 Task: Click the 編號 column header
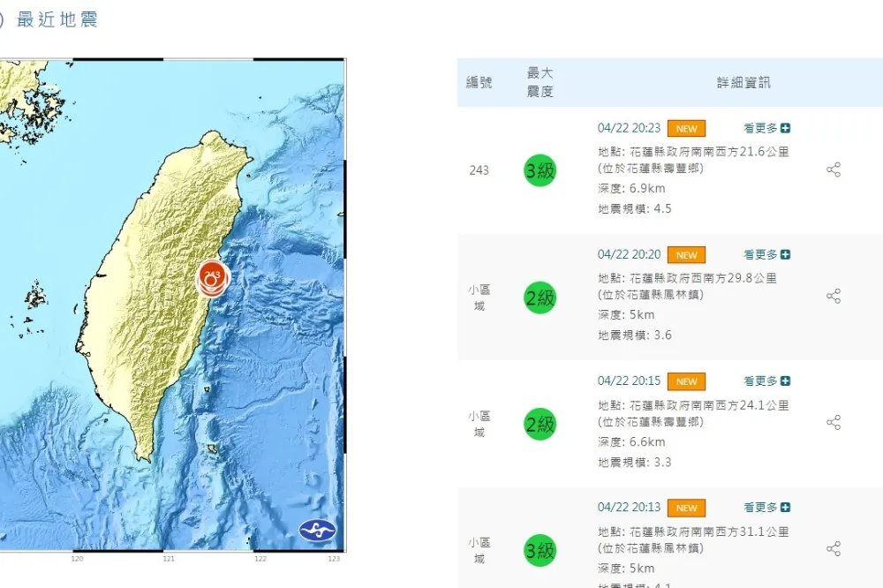pos(479,82)
